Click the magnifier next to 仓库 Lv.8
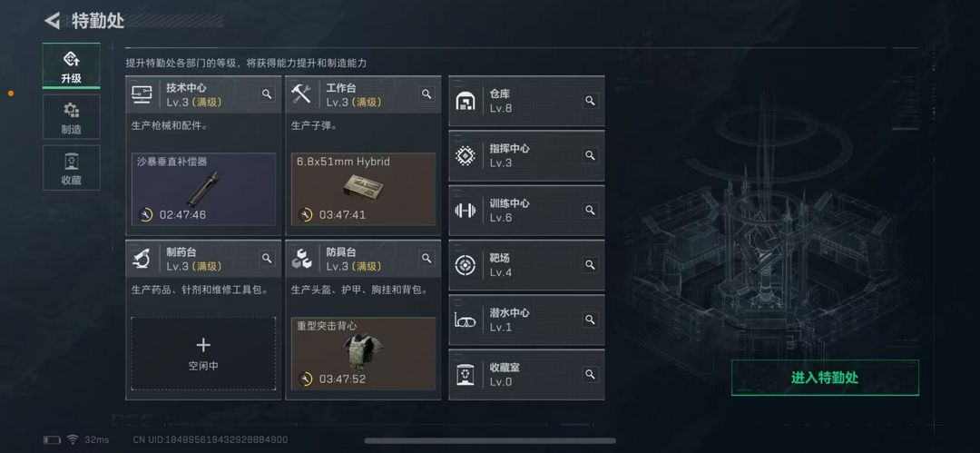980x453 pixels. click(590, 101)
